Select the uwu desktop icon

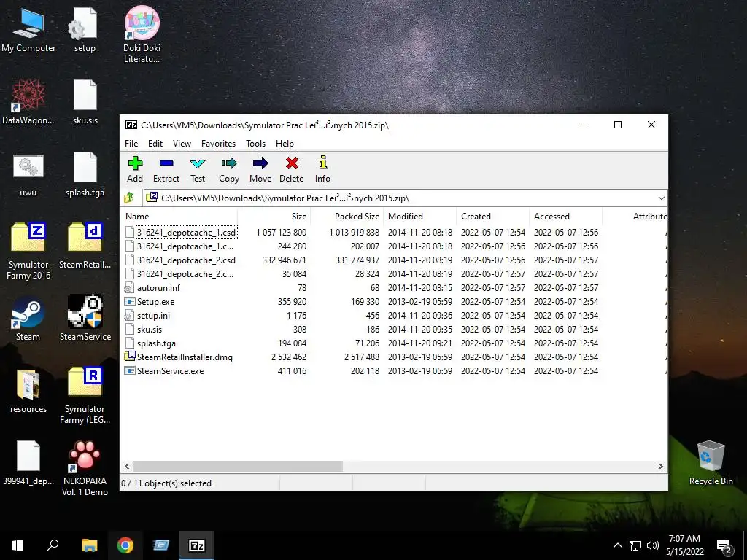click(28, 175)
